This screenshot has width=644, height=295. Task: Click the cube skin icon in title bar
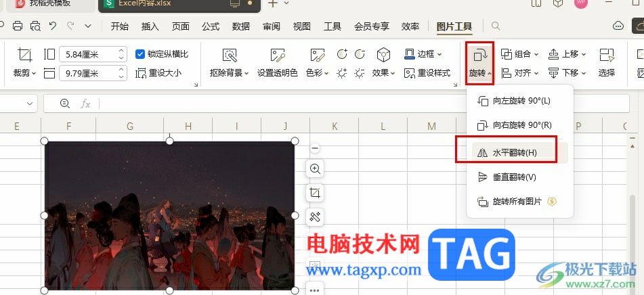click(557, 3)
